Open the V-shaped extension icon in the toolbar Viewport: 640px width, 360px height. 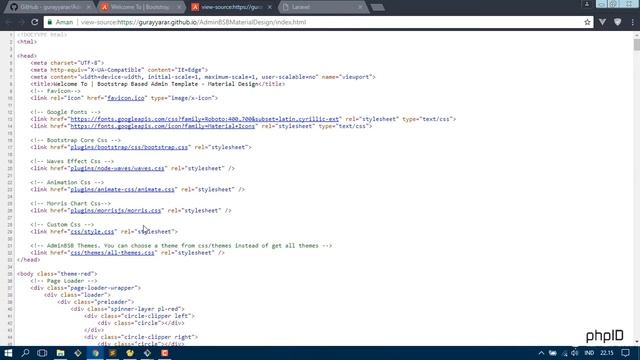[x=602, y=22]
